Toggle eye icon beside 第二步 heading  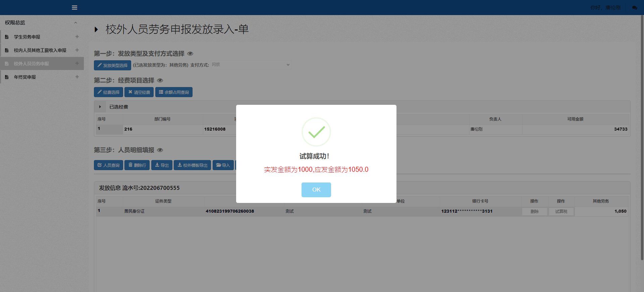(160, 80)
